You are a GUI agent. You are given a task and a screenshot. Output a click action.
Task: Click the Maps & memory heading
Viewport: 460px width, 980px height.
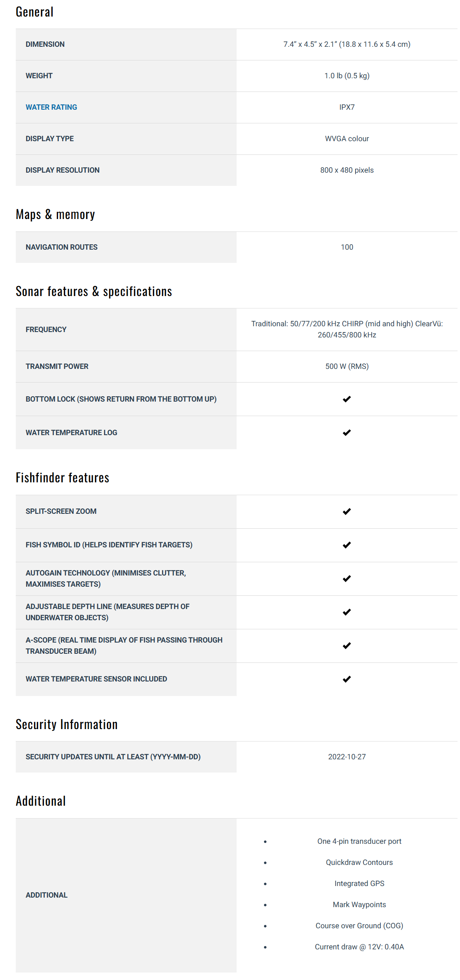click(x=55, y=214)
